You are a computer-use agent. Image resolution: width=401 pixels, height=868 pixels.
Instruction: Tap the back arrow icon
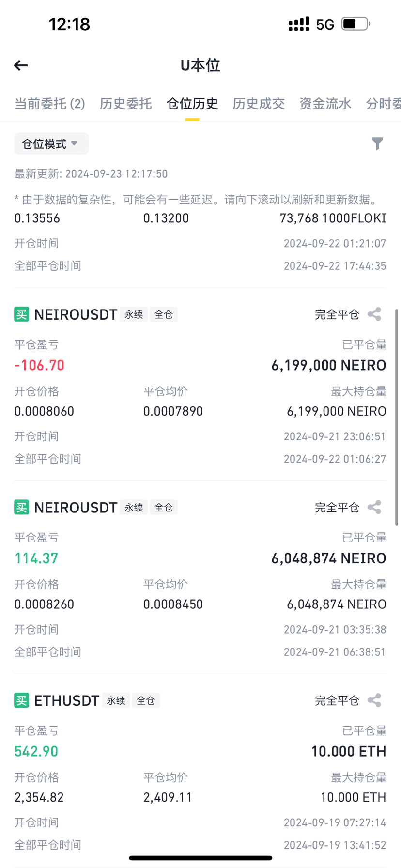coord(21,65)
